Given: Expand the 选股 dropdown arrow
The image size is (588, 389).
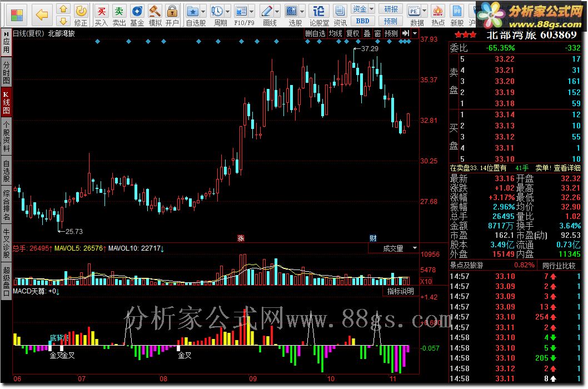Looking at the screenshot, I should click(302, 11).
